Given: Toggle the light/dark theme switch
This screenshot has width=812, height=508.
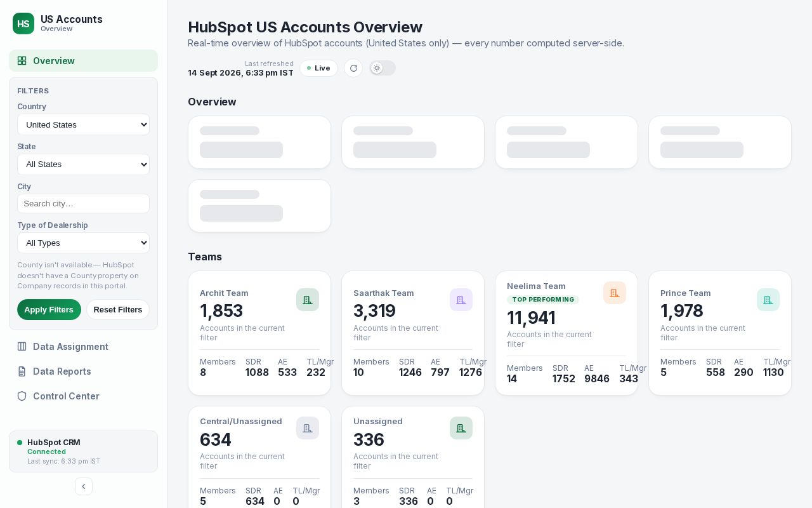Looking at the screenshot, I should click(x=383, y=68).
